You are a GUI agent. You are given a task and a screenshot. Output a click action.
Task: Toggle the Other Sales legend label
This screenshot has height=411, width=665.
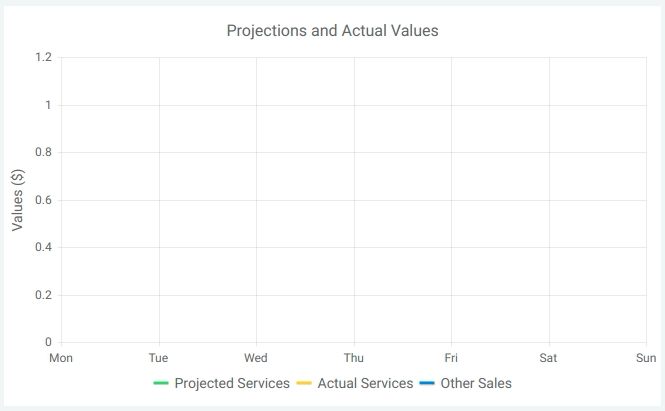point(476,383)
